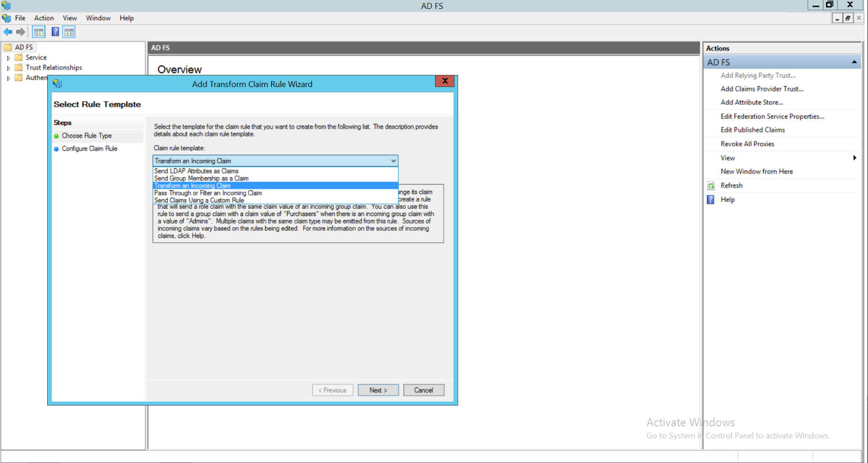Click the MMC console icon beside File menu
Viewport: 868px width, 463px height.
point(6,18)
